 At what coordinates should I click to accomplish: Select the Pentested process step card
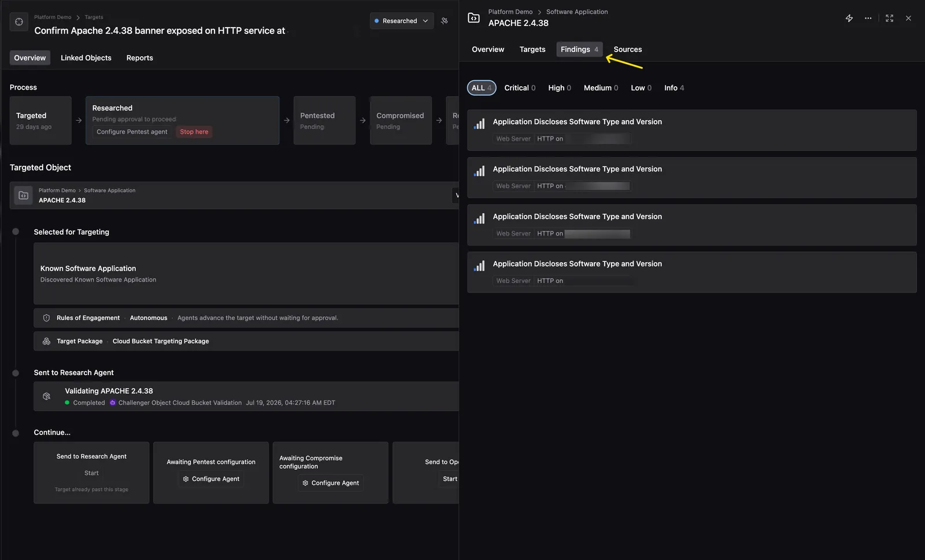point(324,120)
